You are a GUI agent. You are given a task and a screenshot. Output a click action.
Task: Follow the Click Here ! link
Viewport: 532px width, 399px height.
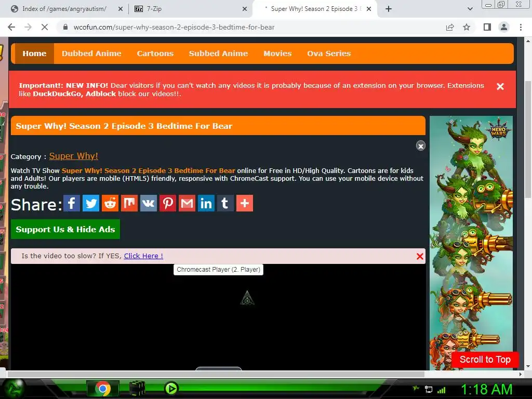(143, 256)
